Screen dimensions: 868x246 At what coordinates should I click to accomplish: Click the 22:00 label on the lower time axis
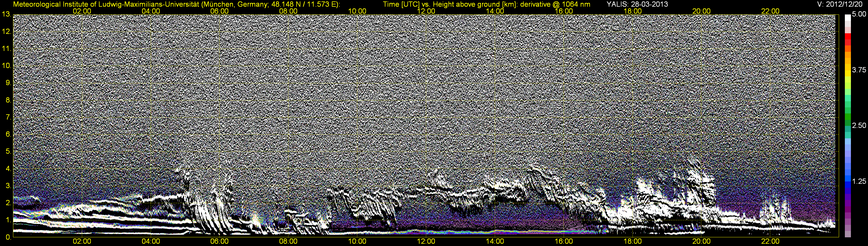(x=770, y=241)
